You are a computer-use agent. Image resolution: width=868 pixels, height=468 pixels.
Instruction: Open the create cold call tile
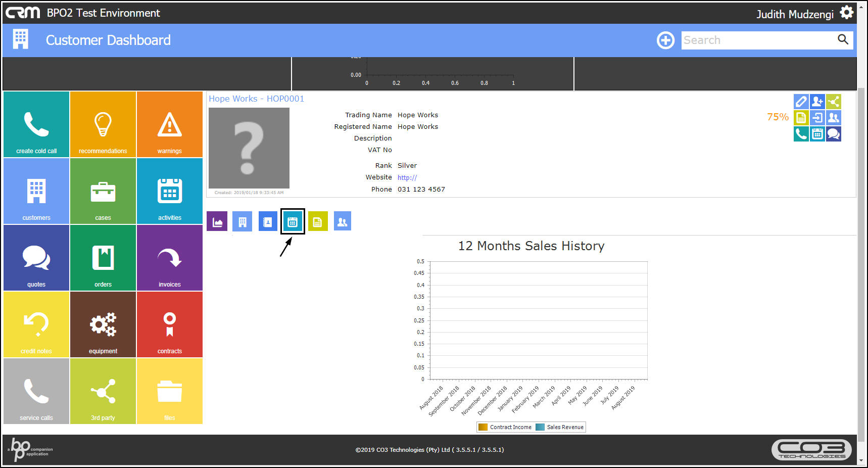pos(36,124)
